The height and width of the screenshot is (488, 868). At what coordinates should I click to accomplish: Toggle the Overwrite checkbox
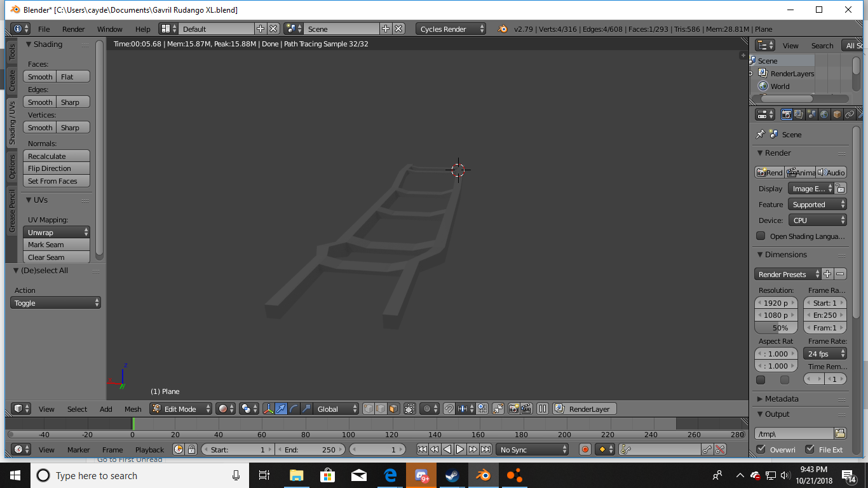click(761, 449)
